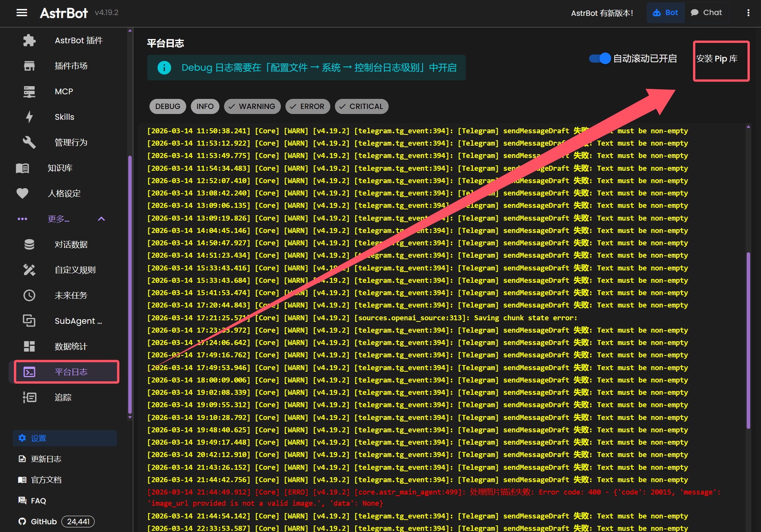Click the red ERRO log entry at 21:44:49
The image size is (761, 532).
(x=434, y=498)
